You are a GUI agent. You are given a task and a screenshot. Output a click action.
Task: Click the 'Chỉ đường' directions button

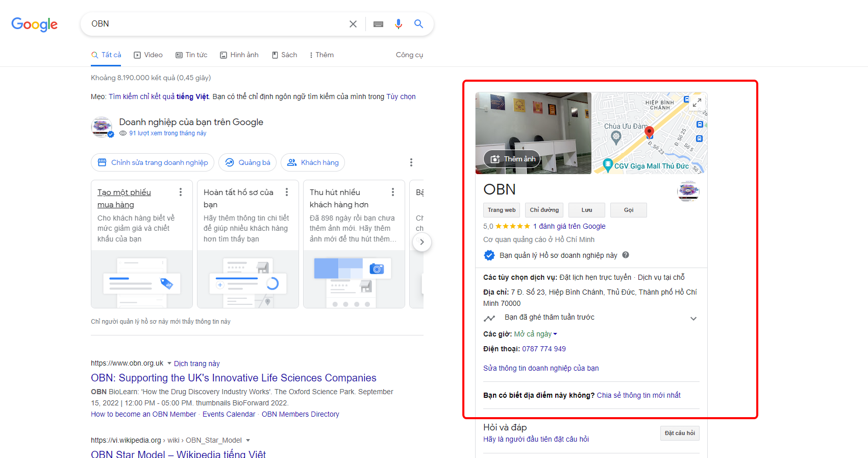click(x=544, y=210)
